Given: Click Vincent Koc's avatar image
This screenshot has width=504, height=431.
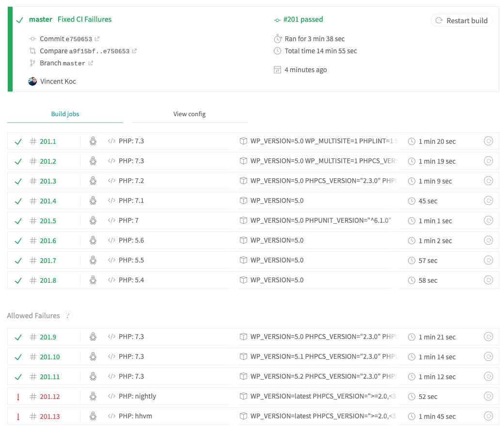Looking at the screenshot, I should pos(32,81).
